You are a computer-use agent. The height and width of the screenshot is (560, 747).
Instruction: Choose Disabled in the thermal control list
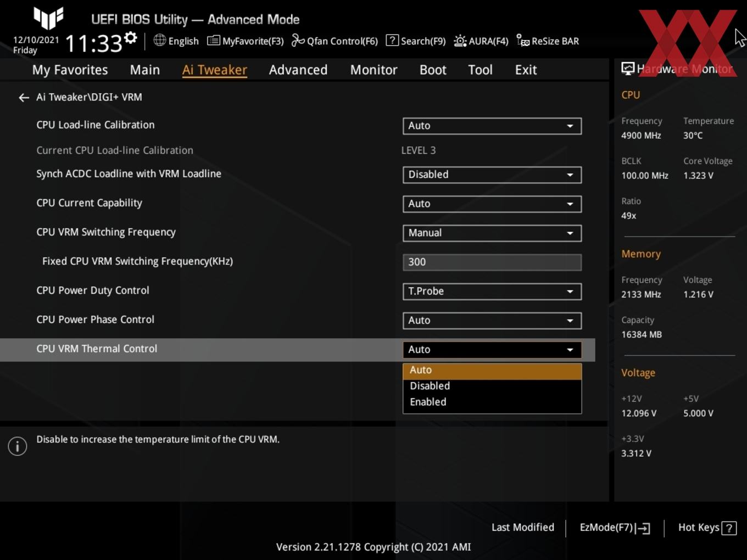click(x=492, y=386)
